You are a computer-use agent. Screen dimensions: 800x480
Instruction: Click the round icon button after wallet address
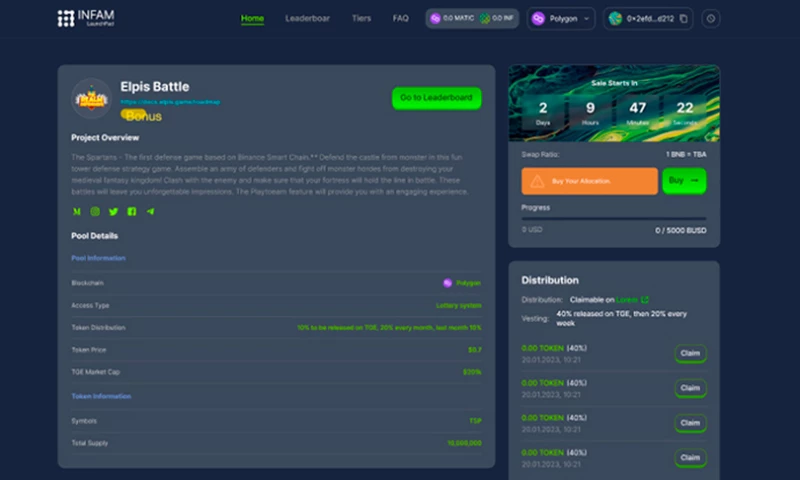pos(711,19)
